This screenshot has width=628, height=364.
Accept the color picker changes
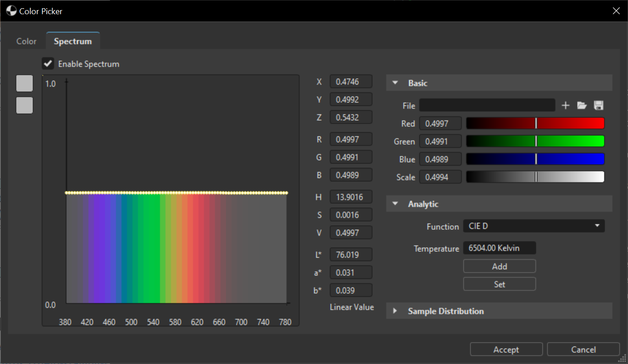point(507,349)
